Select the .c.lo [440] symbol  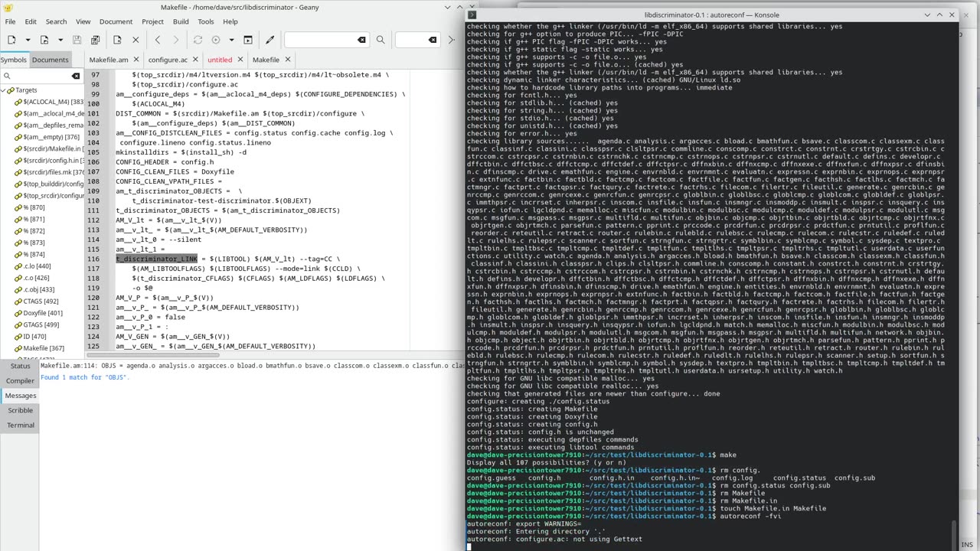click(x=36, y=266)
